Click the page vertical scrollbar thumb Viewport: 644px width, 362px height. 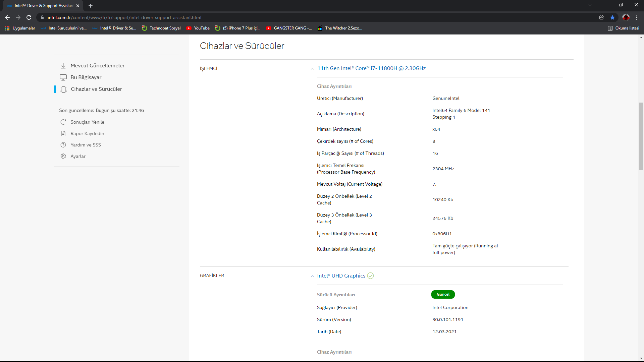coord(641,136)
